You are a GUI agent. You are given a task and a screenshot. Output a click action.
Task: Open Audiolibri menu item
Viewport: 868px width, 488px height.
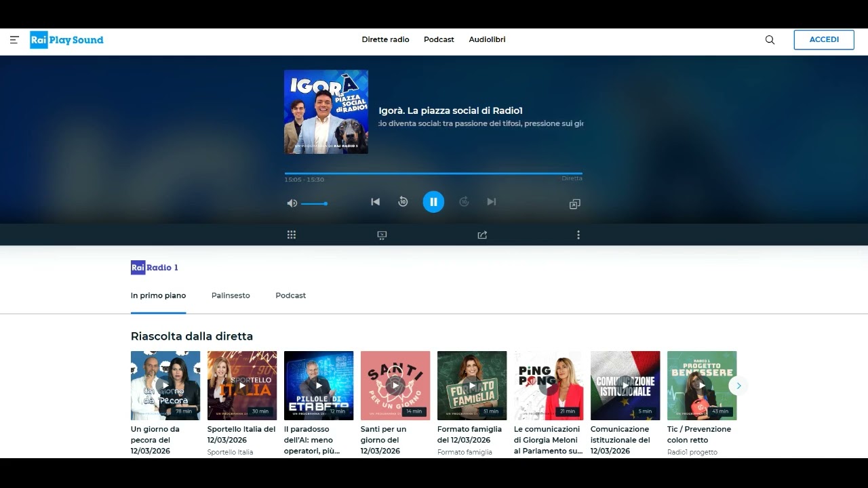click(487, 40)
